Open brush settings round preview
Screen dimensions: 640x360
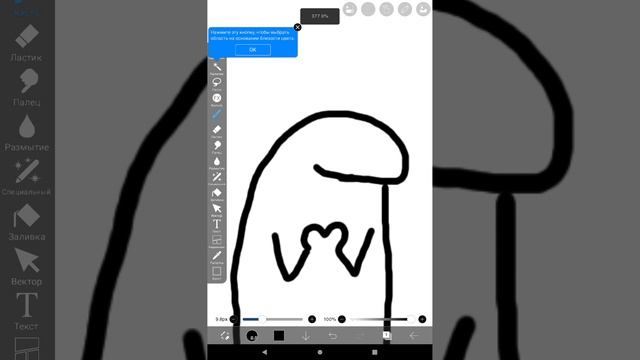(x=252, y=336)
